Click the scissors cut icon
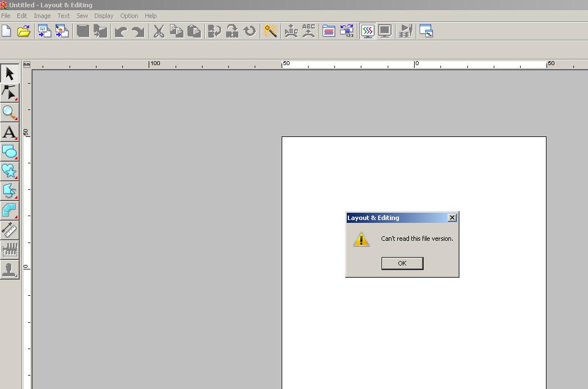The height and width of the screenshot is (389, 588). point(159,31)
